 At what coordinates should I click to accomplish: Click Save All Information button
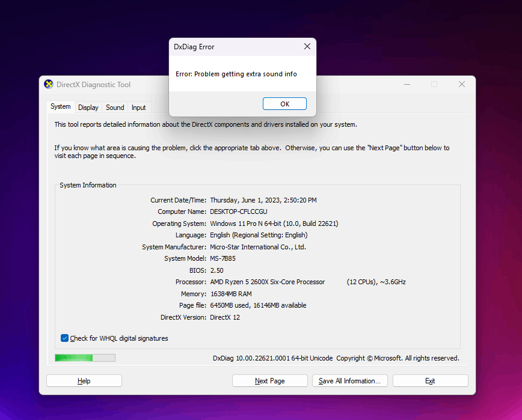click(x=349, y=381)
